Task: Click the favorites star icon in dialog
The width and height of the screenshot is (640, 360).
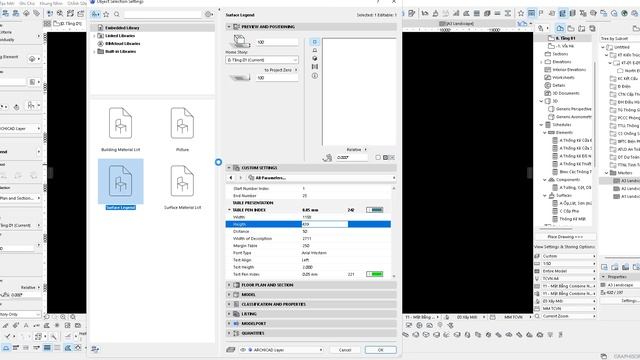Action: coord(107,14)
